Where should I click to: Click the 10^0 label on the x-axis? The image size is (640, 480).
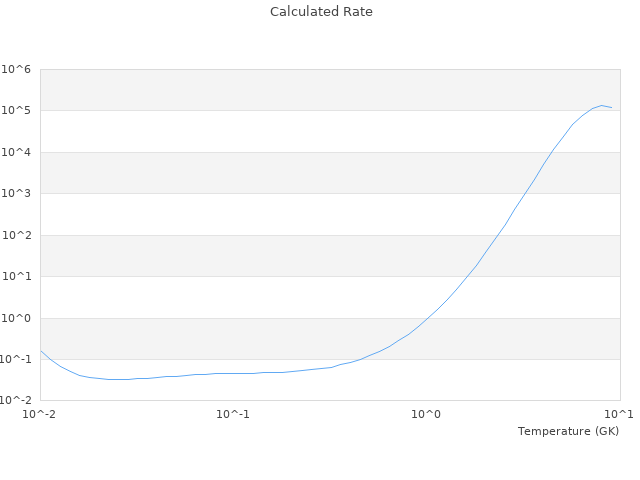pos(427,414)
